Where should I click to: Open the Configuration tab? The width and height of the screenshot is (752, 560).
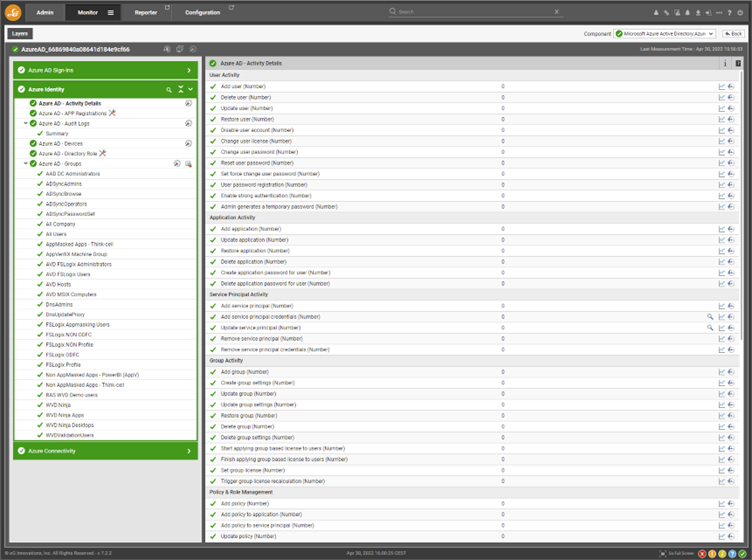click(x=202, y=12)
